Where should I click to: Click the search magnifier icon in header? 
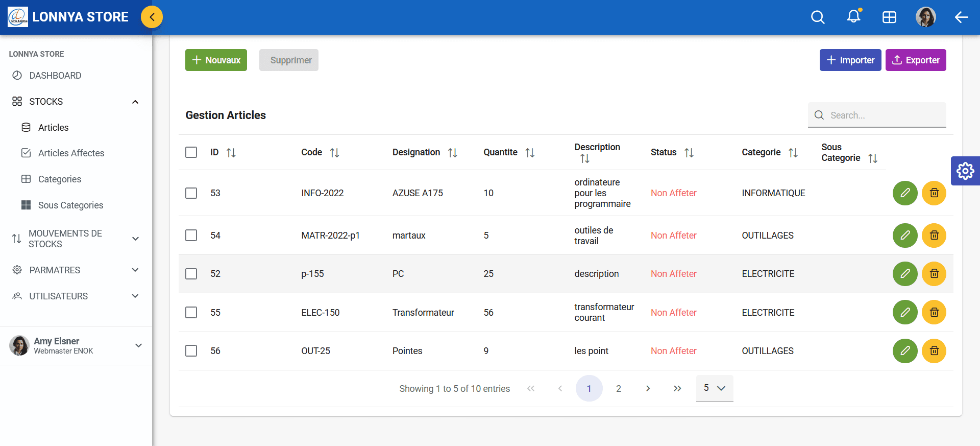(818, 17)
